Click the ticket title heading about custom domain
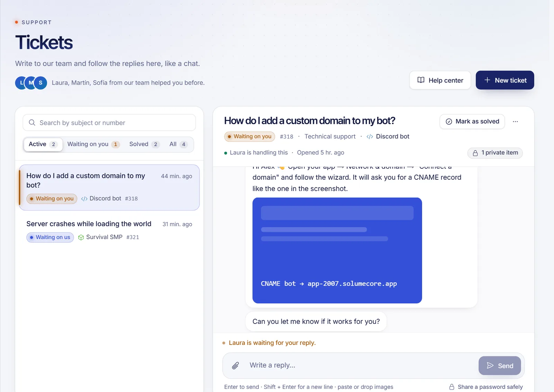This screenshot has height=392, width=554. pyautogui.click(x=310, y=121)
